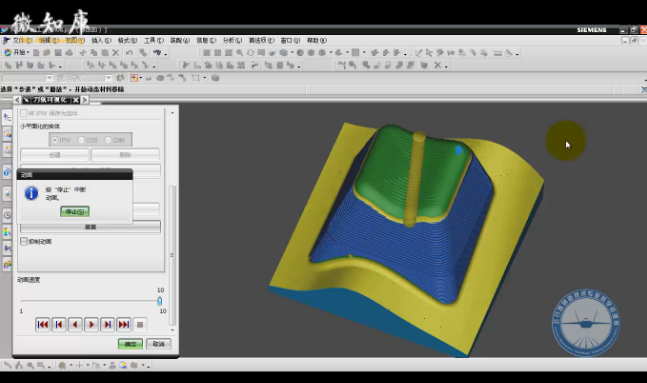Image resolution: width=647 pixels, height=383 pixels.
Task: Click the forward Play red arrow button
Action: pyautogui.click(x=91, y=325)
